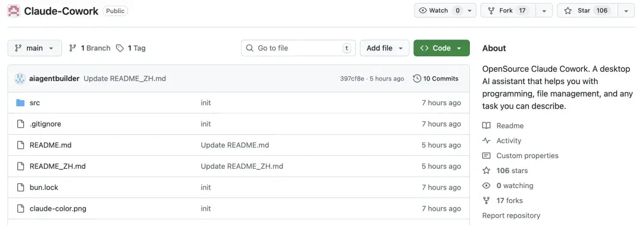Image resolution: width=644 pixels, height=225 pixels.
Task: Click the Fork count badge 17
Action: pyautogui.click(x=522, y=11)
